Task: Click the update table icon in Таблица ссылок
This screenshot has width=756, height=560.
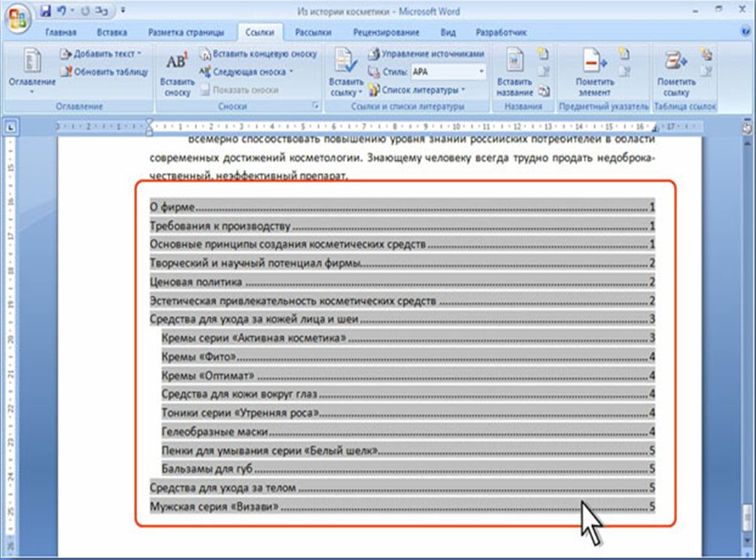Action: click(x=706, y=72)
